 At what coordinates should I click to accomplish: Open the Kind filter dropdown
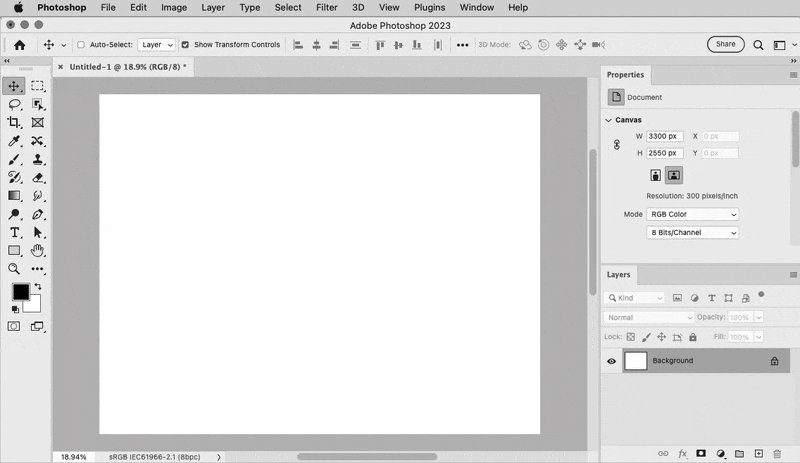click(x=634, y=298)
